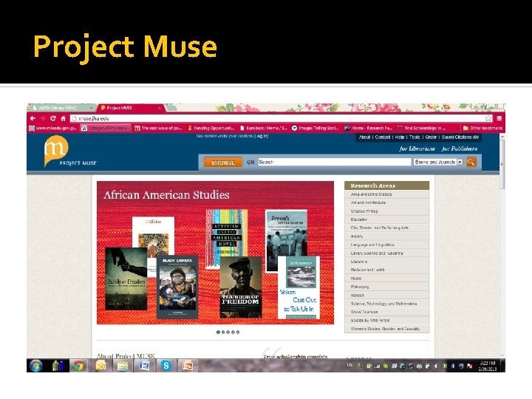The image size is (532, 399).
Task: Open Saved Citations link
Action: coord(460,137)
